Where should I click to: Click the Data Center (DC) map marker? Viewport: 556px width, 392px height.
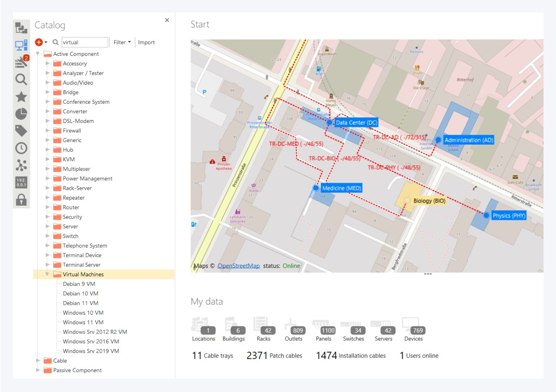pos(329,122)
